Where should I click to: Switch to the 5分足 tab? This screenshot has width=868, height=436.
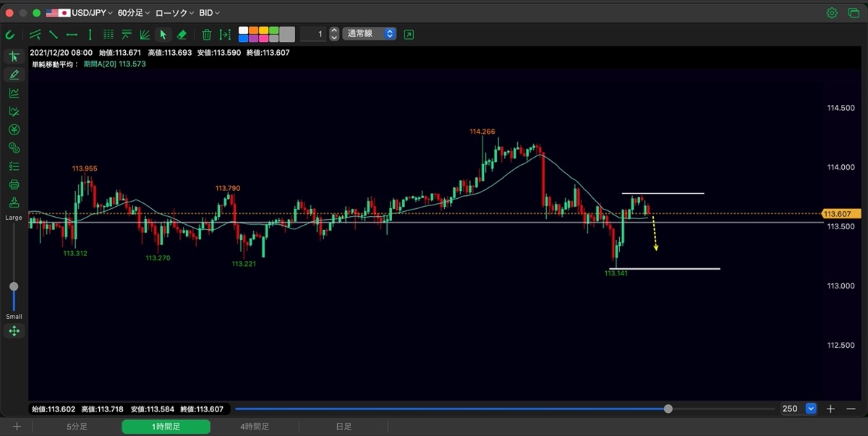[77, 427]
